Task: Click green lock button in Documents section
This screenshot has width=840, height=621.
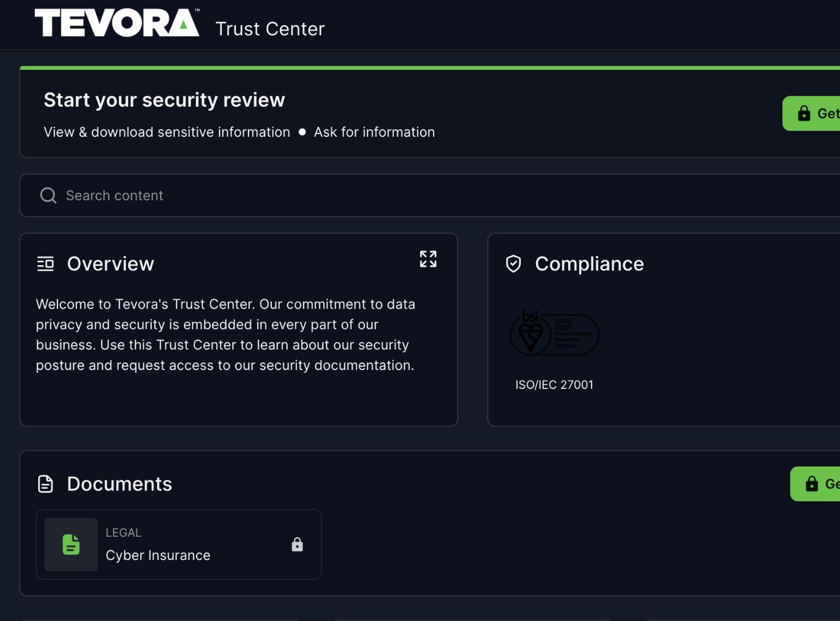Action: tap(815, 484)
